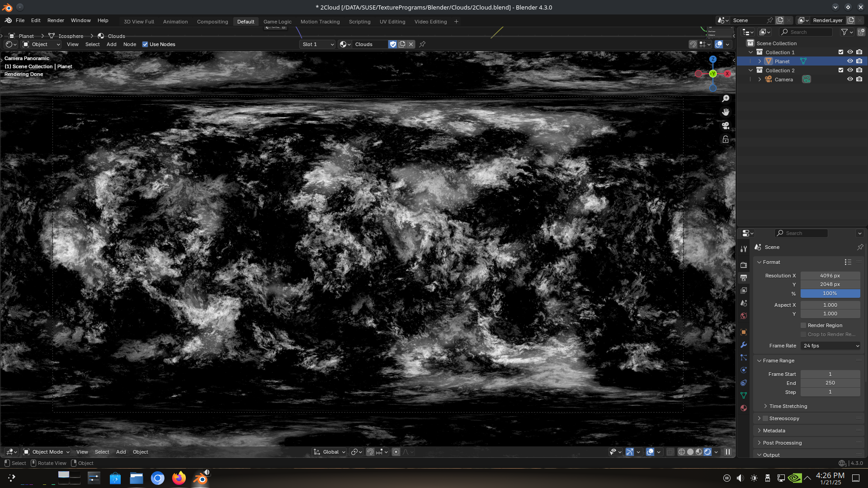The image size is (868, 488).
Task: Open Global transform orientation dropdown
Action: pyautogui.click(x=330, y=452)
